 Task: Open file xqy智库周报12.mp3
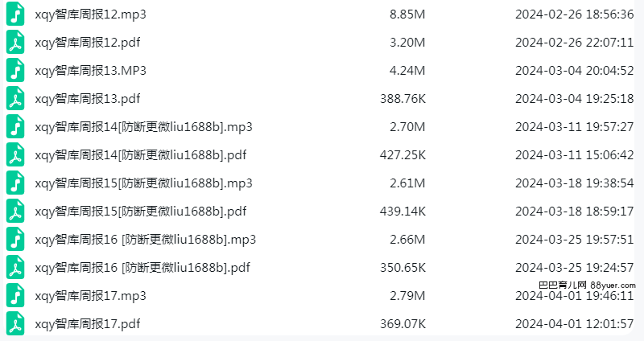click(90, 14)
